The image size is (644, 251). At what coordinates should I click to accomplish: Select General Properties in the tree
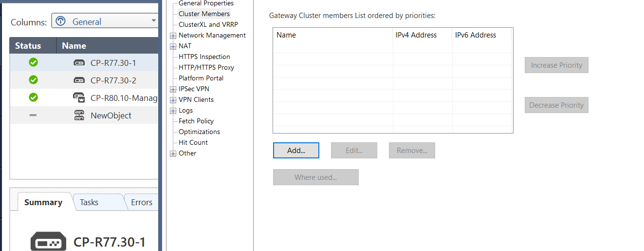click(206, 3)
